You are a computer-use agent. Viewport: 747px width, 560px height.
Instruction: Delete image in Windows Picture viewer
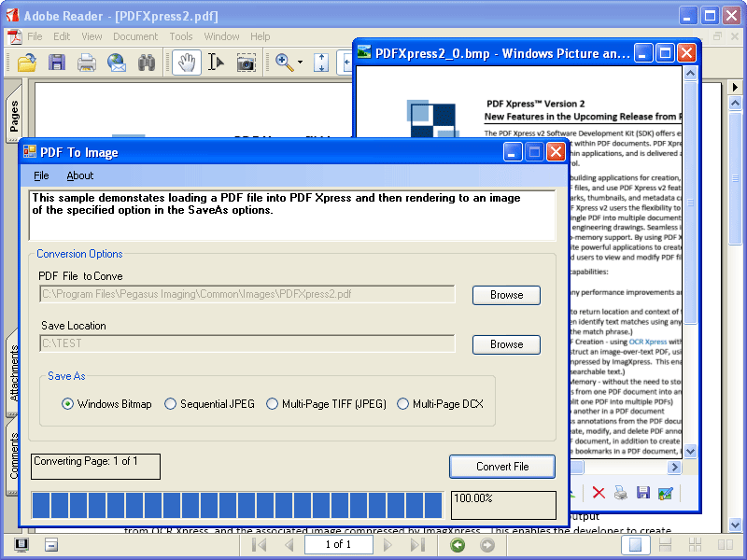598,492
